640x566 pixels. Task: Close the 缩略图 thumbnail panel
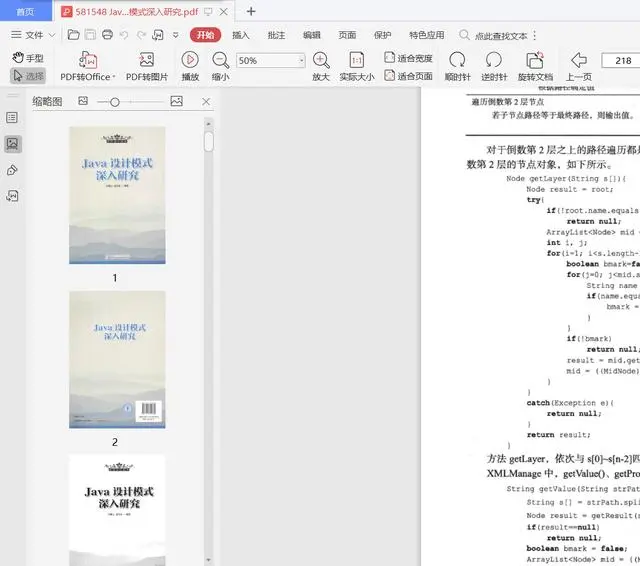(x=206, y=102)
